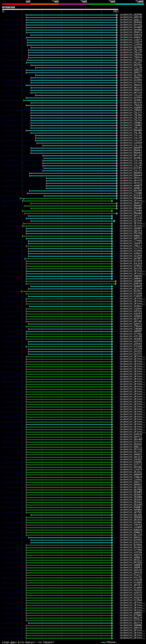Select hit label UniRef100_B4ZG50
146x644 pixels.
point(131,65)
